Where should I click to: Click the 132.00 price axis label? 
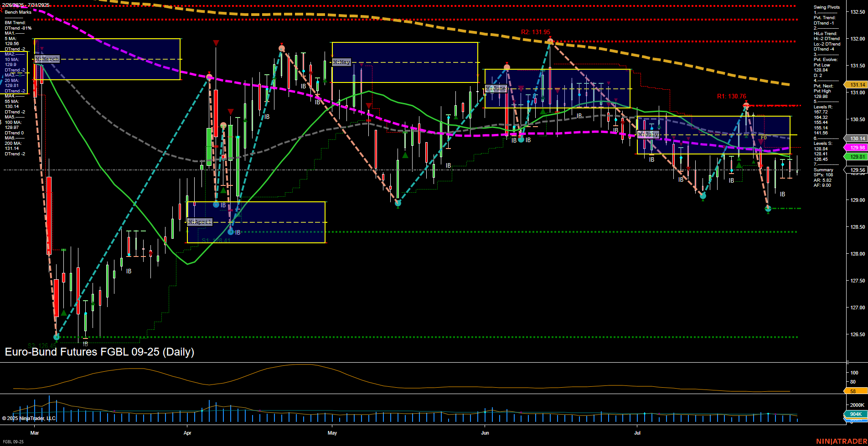[858, 39]
